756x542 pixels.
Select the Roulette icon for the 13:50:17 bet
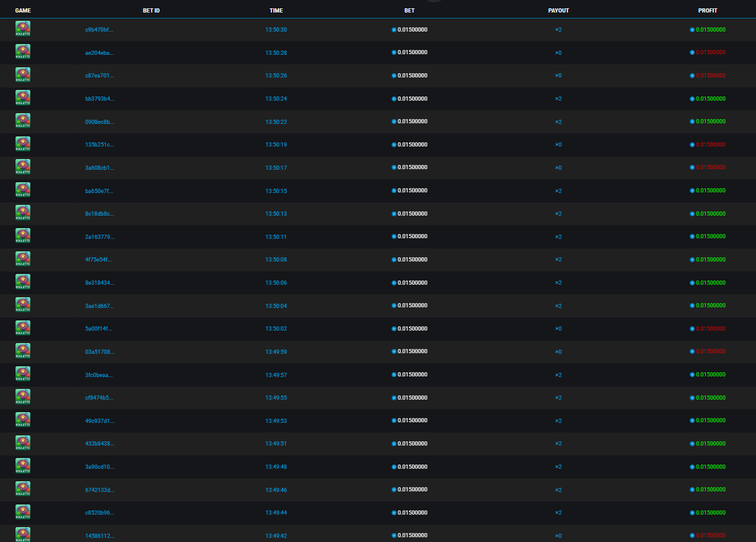pyautogui.click(x=23, y=167)
